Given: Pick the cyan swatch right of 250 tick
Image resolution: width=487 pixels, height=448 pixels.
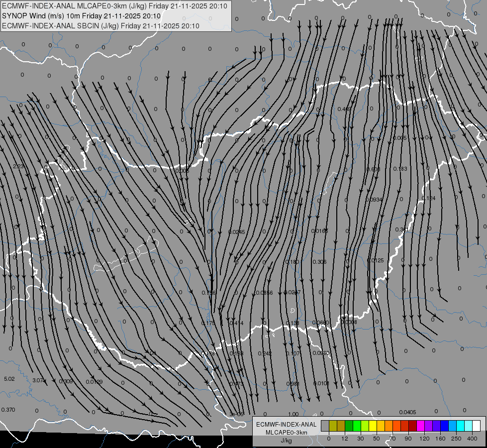Looking at the screenshot, I should pos(461,426).
